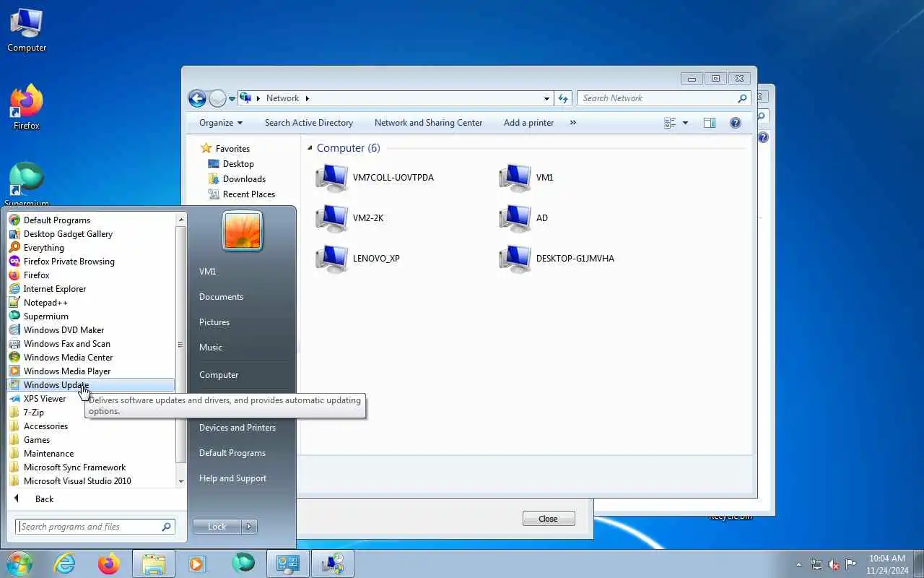Click the Close button in dialog
The height and width of the screenshot is (578, 924).
(549, 519)
